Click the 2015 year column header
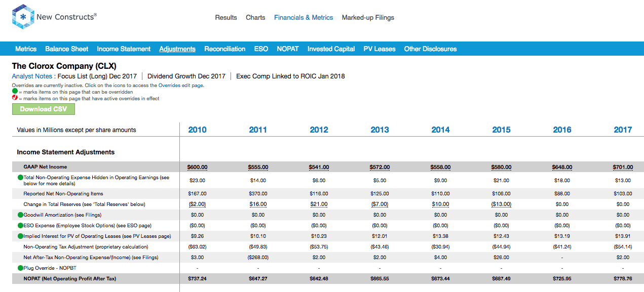The height and width of the screenshot is (292, 644). [x=501, y=130]
